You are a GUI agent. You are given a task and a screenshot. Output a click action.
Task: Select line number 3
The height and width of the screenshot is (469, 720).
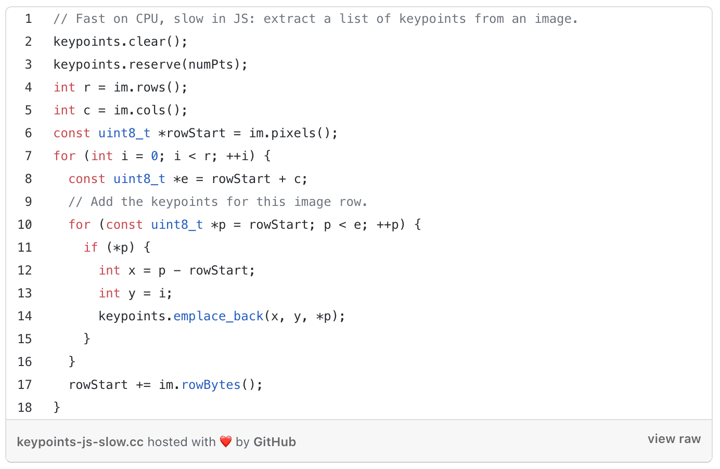(28, 64)
